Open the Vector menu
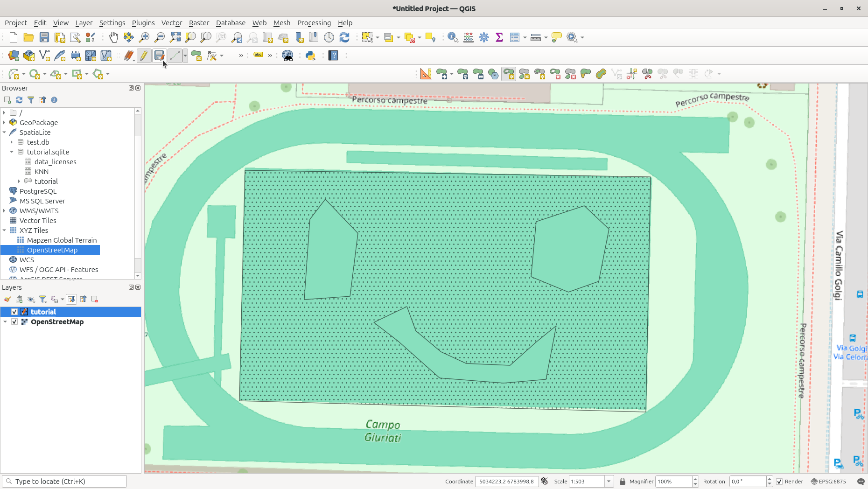The width and height of the screenshot is (868, 489). pyautogui.click(x=171, y=23)
